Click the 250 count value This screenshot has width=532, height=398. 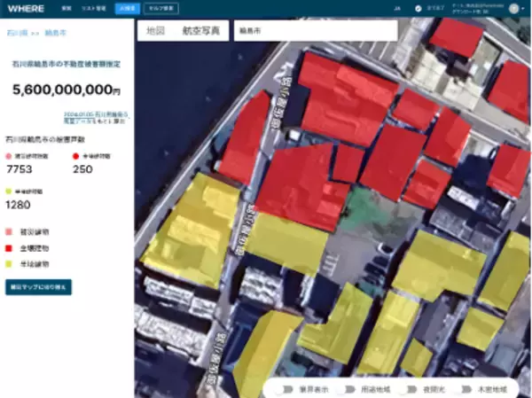point(82,169)
